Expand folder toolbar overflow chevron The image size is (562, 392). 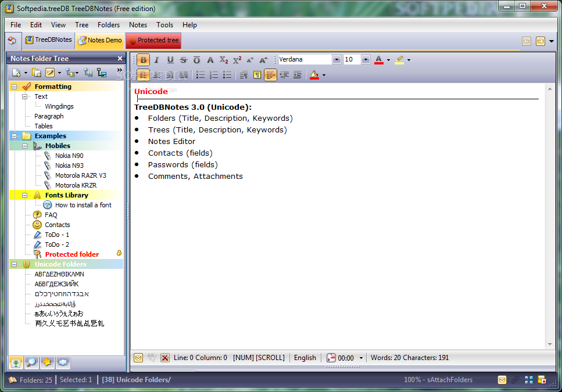coord(119,70)
